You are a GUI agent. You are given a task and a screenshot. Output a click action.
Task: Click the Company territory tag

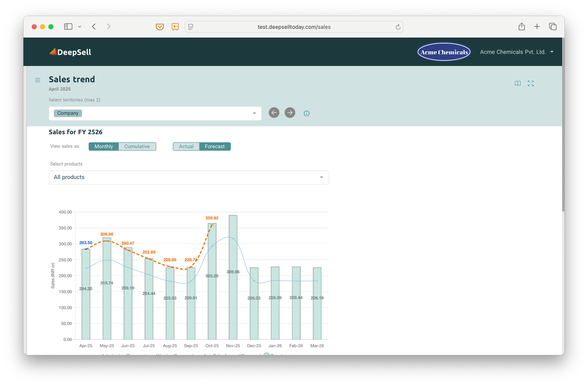click(68, 113)
